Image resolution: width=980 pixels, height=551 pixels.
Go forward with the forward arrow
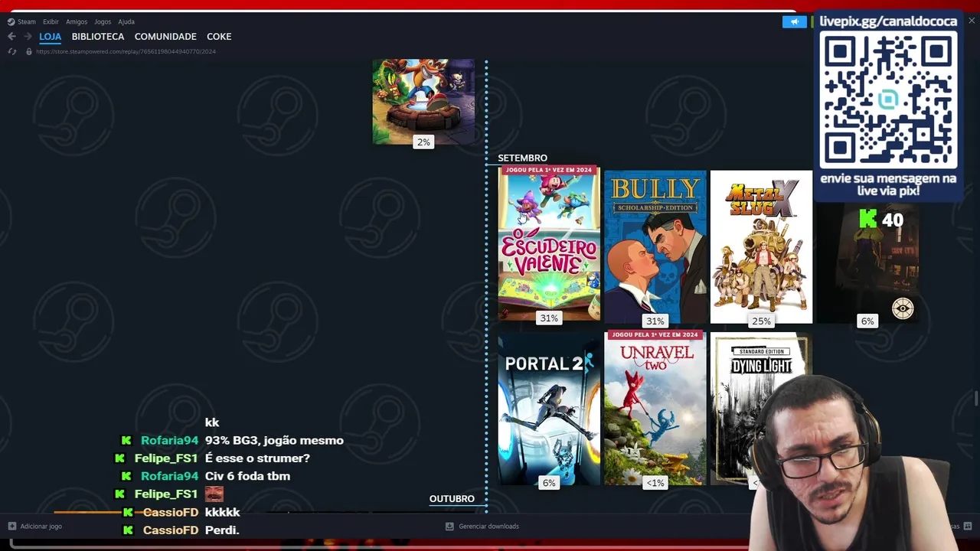pyautogui.click(x=28, y=36)
